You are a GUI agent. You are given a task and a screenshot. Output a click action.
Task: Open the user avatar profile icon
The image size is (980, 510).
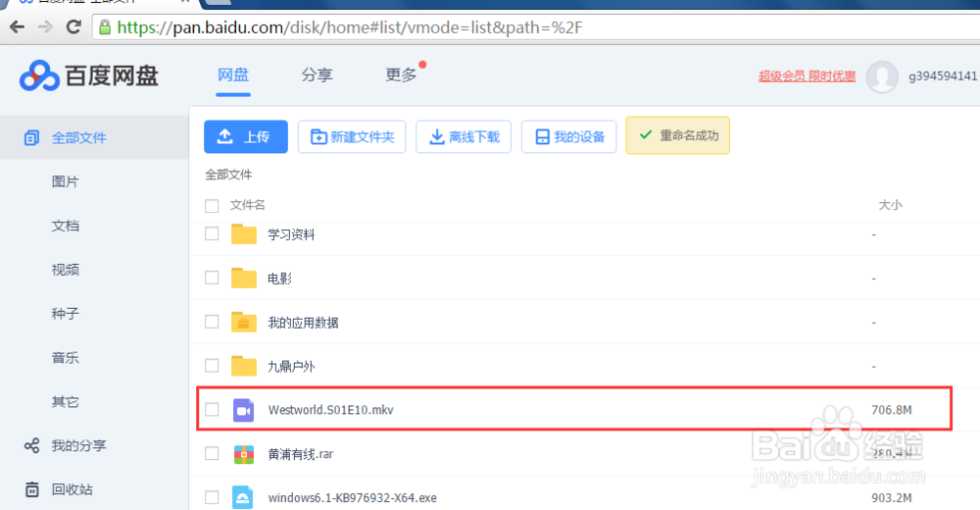pyautogui.click(x=882, y=76)
